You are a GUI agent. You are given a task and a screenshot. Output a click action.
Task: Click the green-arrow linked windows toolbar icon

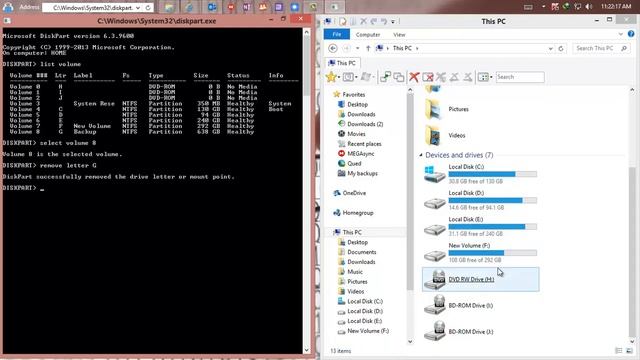click(x=385, y=77)
